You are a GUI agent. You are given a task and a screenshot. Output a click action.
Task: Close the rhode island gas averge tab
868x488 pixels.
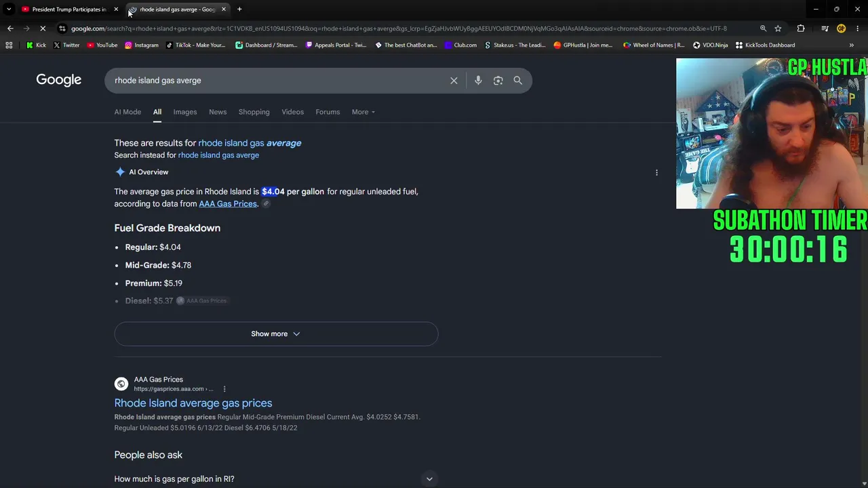(224, 9)
